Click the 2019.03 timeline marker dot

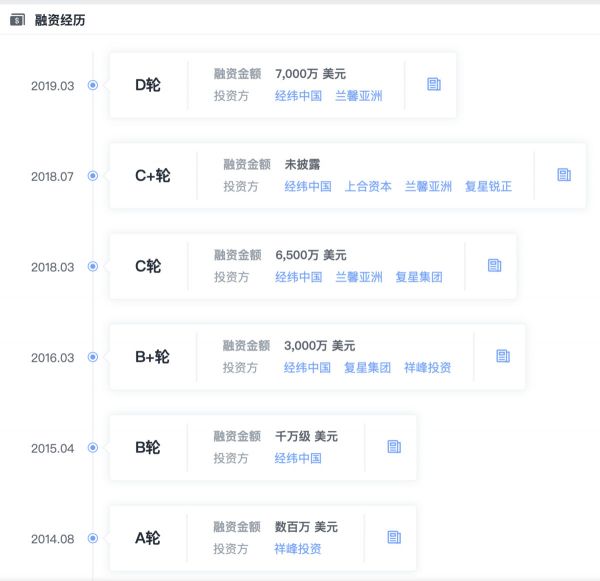[x=93, y=86]
